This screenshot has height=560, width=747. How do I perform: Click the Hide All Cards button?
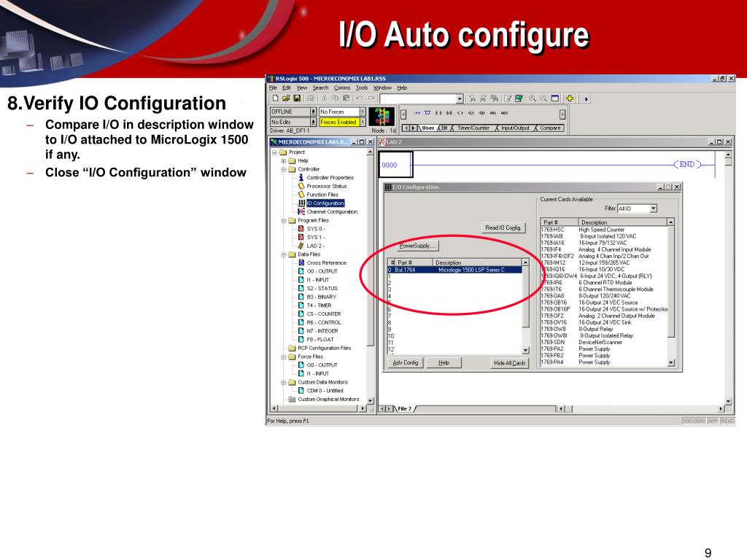pos(509,363)
